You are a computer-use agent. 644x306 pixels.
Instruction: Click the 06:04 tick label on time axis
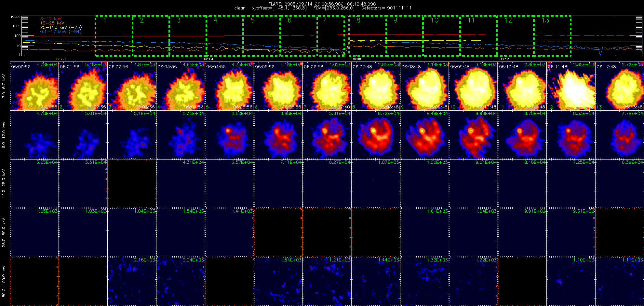point(208,59)
